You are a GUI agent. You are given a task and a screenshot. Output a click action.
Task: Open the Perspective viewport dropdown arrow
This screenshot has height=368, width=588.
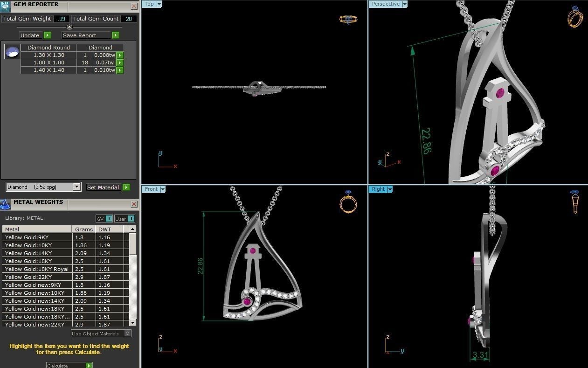(x=404, y=4)
